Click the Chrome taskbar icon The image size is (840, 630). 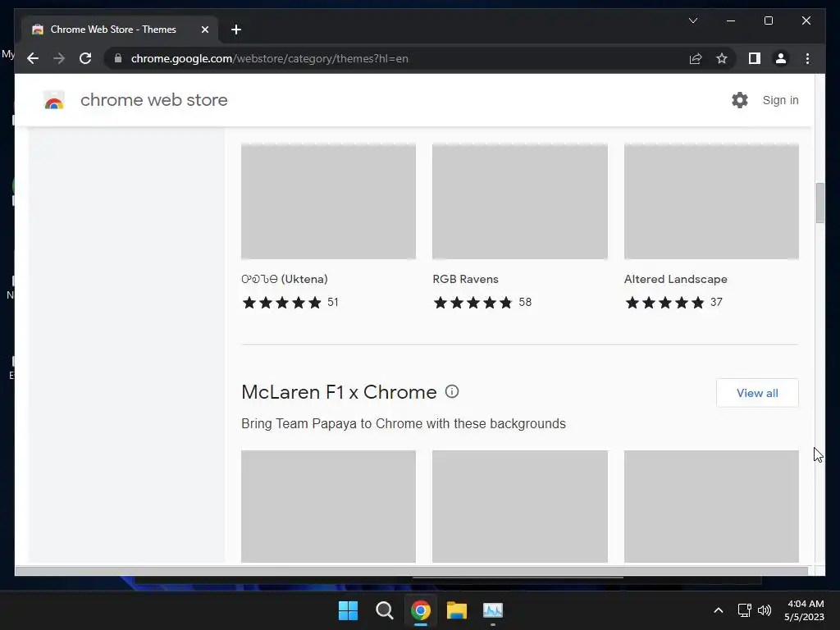point(421,610)
